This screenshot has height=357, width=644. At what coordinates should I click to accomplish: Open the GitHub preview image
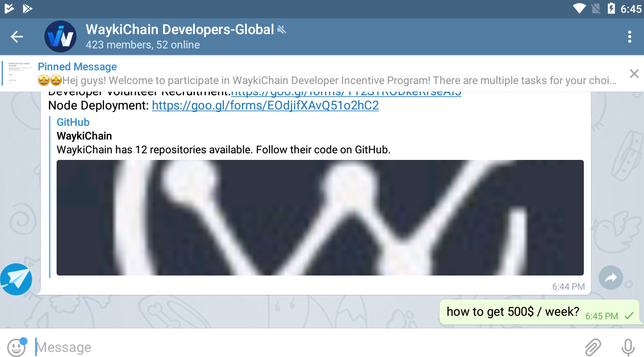tap(320, 217)
